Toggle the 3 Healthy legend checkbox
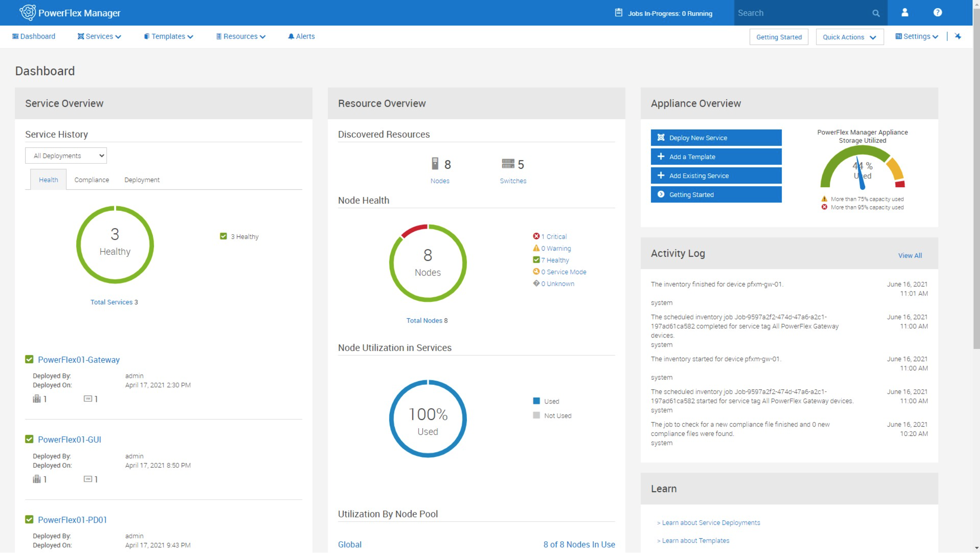The width and height of the screenshot is (980, 553). point(223,236)
